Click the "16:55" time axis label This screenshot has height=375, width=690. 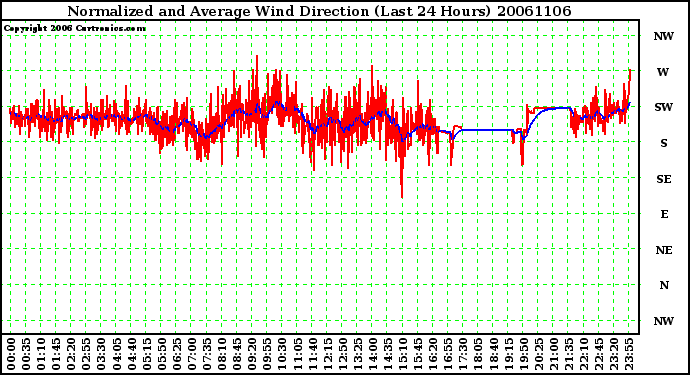[448, 354]
